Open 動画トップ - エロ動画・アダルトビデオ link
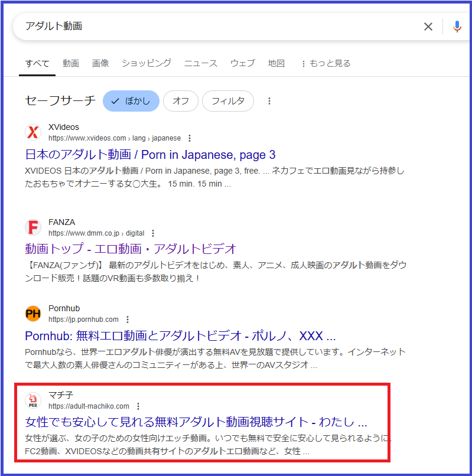Screen dimensions: 472x476 coord(131,249)
